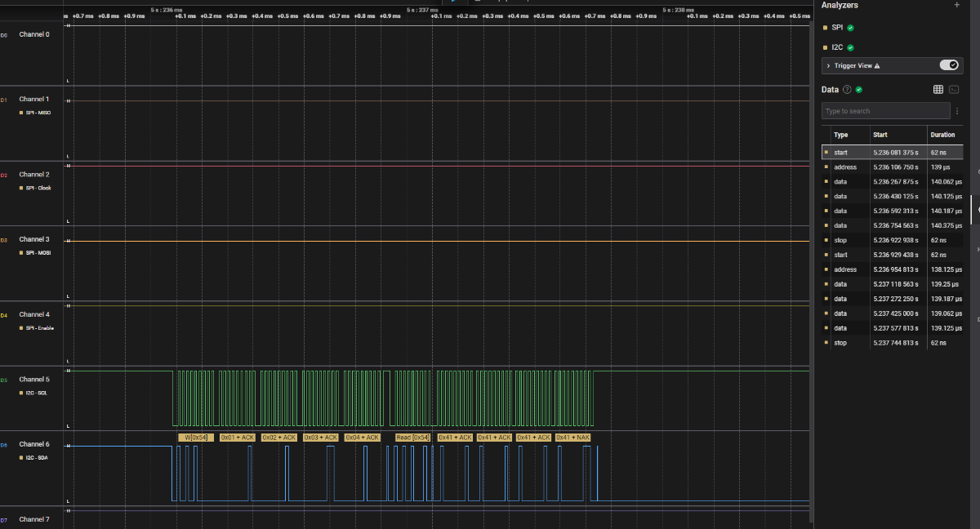Image resolution: width=980 pixels, height=529 pixels.
Task: Click the Trigger View warning triangle icon
Action: [x=877, y=65]
